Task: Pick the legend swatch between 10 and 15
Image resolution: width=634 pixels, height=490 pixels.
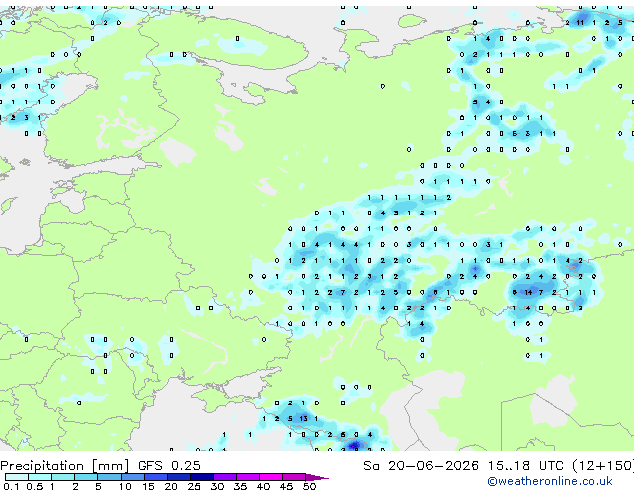Action: 132,477
